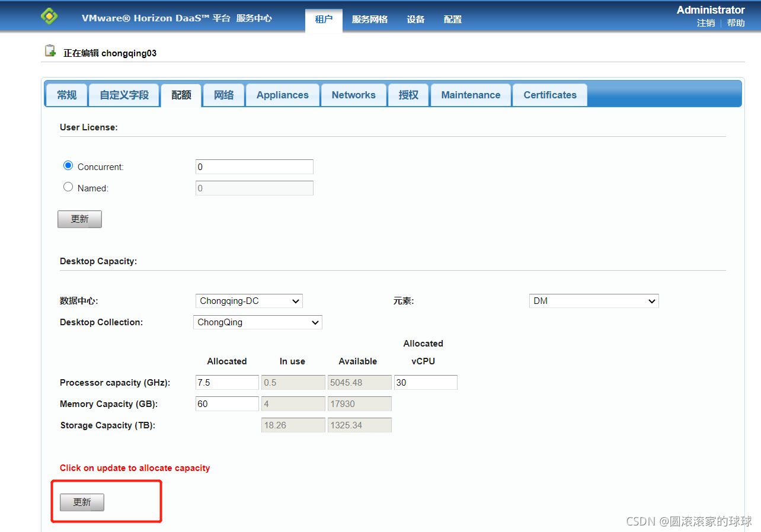Image resolution: width=761 pixels, height=532 pixels.
Task: Click Storage In use field 18.26
Action: click(x=293, y=425)
